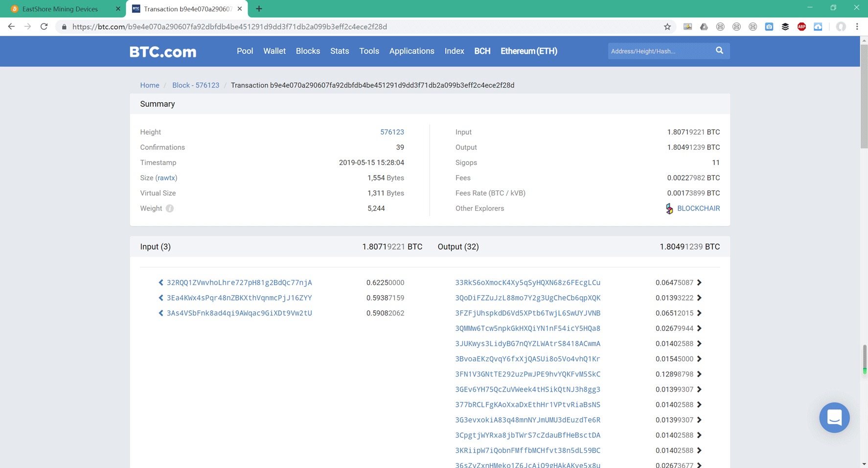
Task: Close the EastShore Mining Devices tab
Action: pos(118,9)
